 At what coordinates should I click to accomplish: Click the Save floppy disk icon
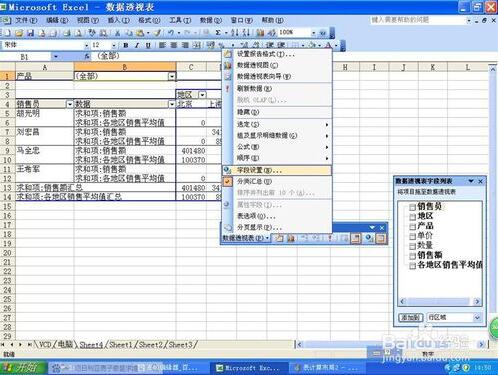[x=30, y=33]
